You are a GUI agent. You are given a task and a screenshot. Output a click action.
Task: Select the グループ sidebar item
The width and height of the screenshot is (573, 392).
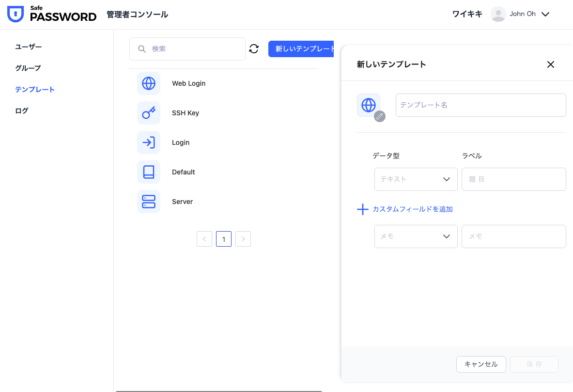click(28, 68)
